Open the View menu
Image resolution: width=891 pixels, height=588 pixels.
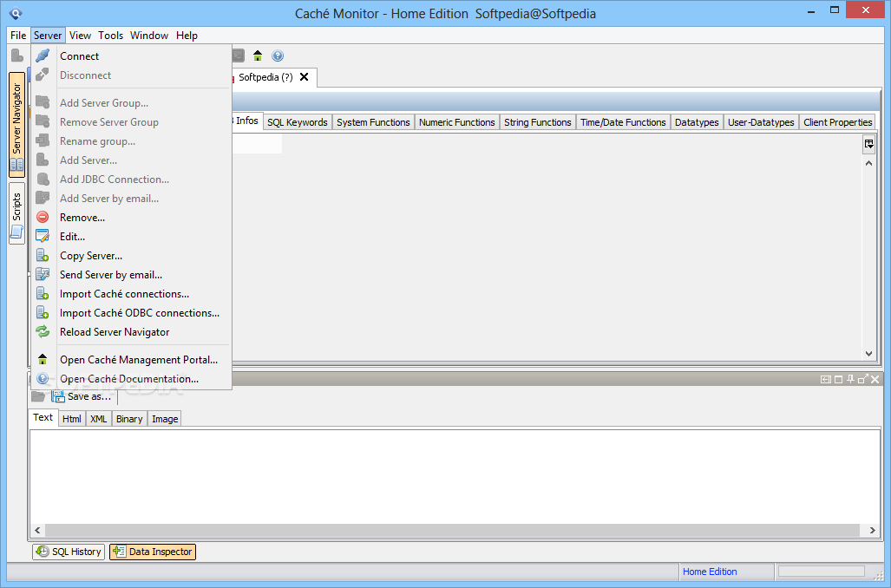coord(80,36)
